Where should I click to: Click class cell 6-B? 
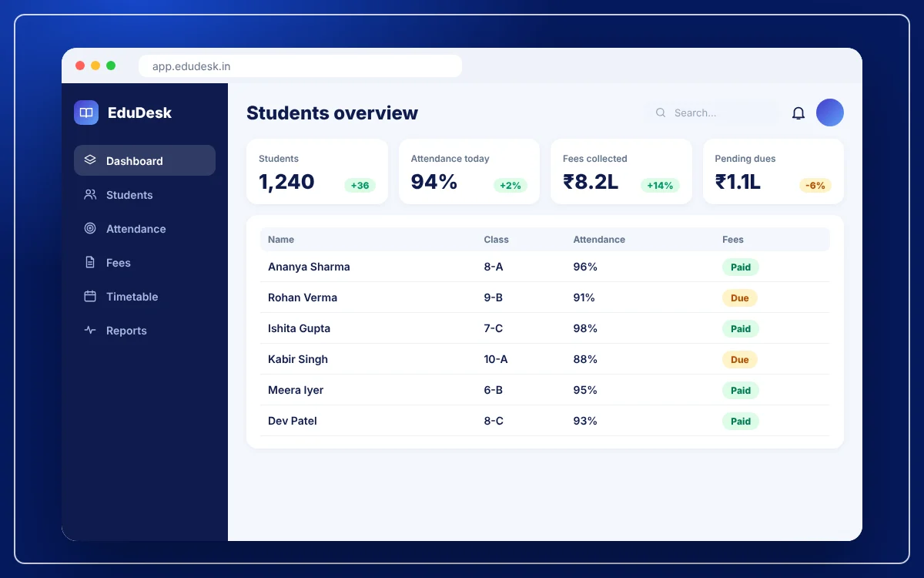pos(494,390)
